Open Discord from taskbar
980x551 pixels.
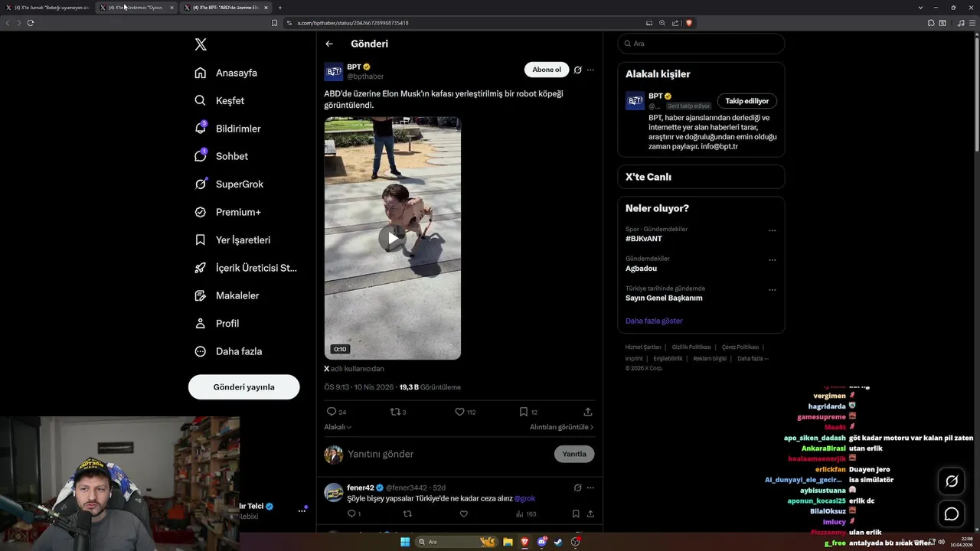[542, 542]
